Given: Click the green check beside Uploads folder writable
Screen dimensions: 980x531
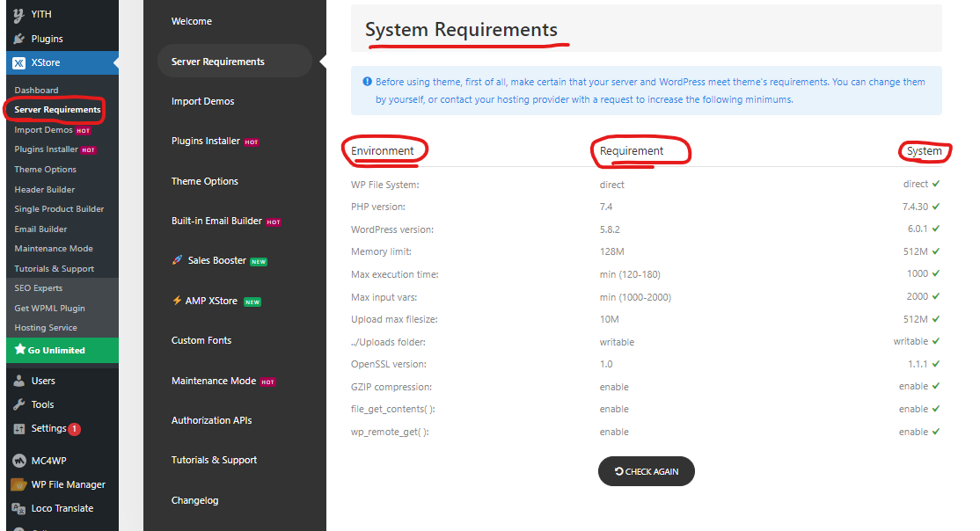Looking at the screenshot, I should (x=936, y=341).
